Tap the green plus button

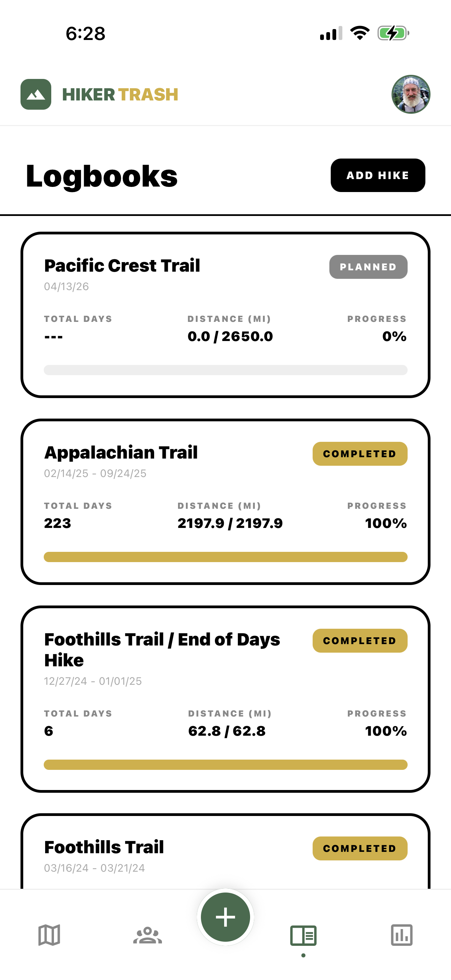225,917
